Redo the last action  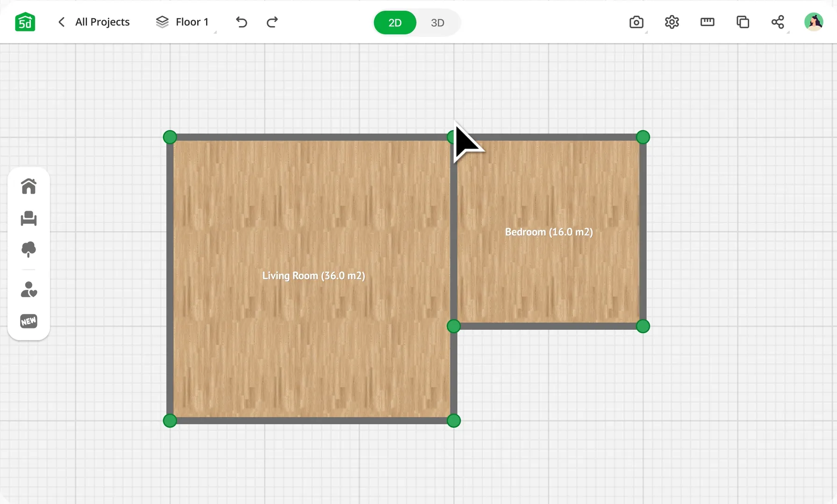coord(272,22)
